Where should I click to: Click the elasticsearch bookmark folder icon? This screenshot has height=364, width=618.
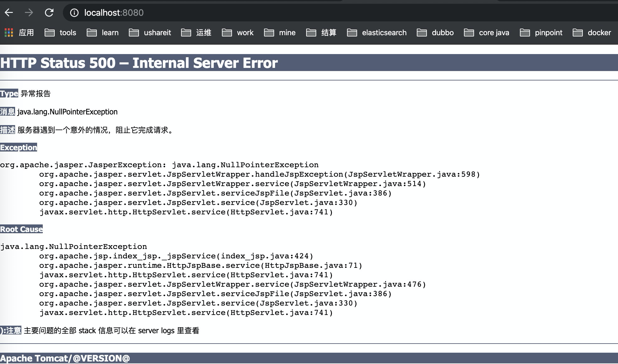coord(352,32)
